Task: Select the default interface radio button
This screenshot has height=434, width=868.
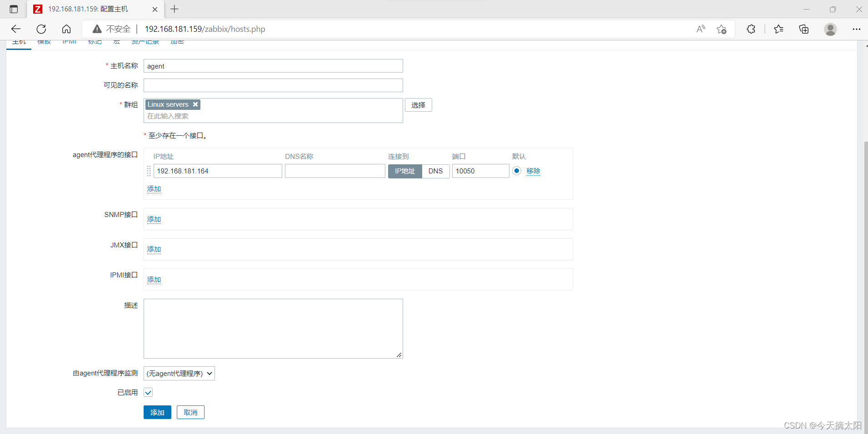Action: pyautogui.click(x=517, y=171)
